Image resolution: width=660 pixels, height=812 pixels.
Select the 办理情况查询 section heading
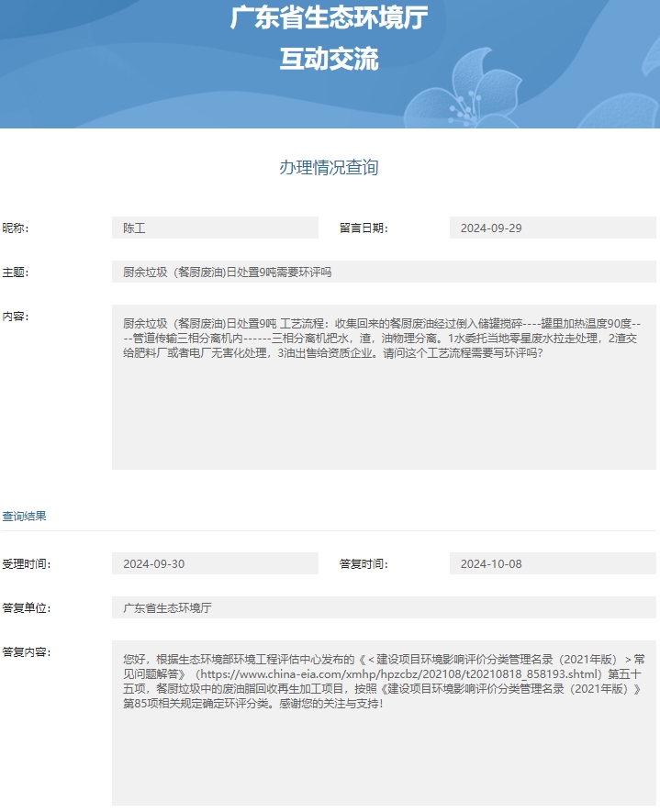[330, 167]
